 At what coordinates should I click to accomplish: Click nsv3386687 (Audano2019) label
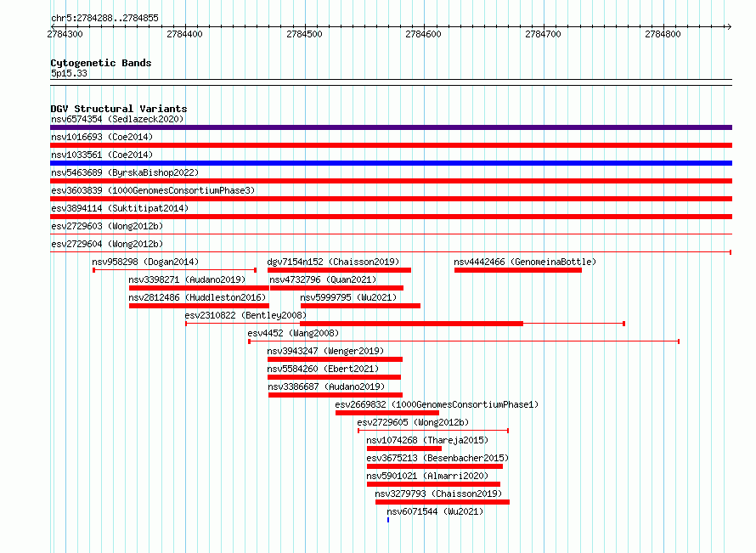pos(326,387)
